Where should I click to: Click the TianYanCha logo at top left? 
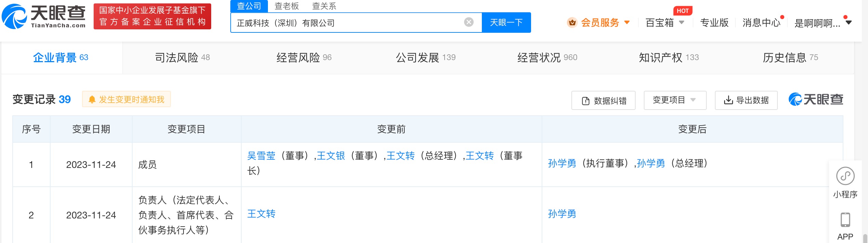point(44,16)
